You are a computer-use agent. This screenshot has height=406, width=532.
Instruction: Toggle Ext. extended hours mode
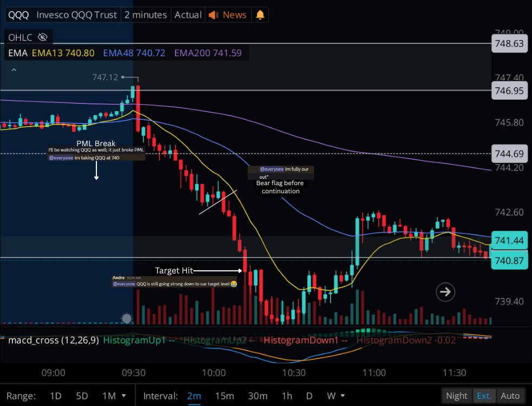pyautogui.click(x=484, y=396)
